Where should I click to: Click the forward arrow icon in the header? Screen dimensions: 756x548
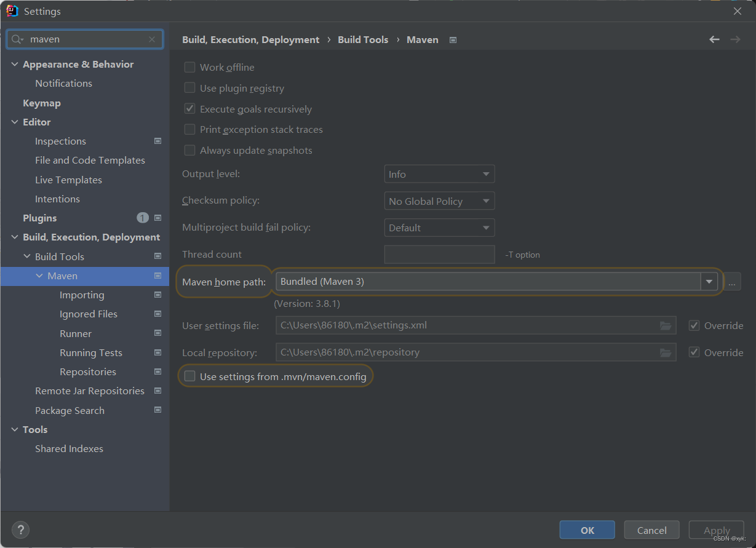pyautogui.click(x=735, y=39)
